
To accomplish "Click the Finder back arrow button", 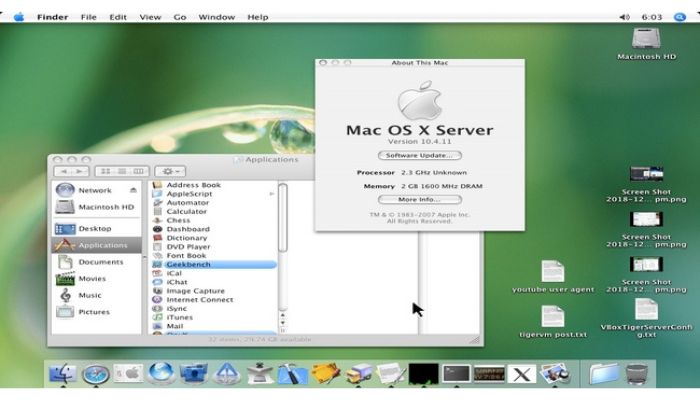I will pos(64,171).
